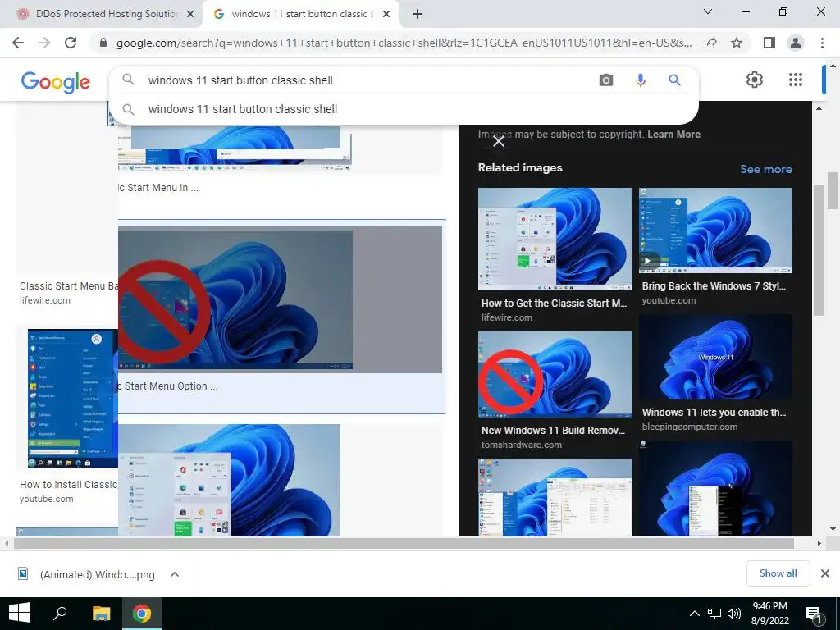Open File Explorer from taskbar
The height and width of the screenshot is (630, 840).
(101, 613)
